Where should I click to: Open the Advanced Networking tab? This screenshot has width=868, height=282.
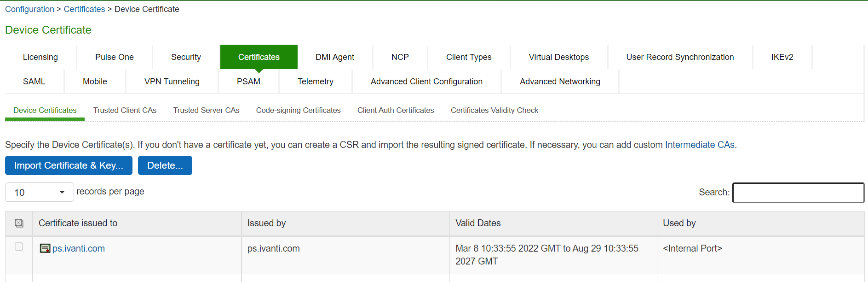pos(560,82)
